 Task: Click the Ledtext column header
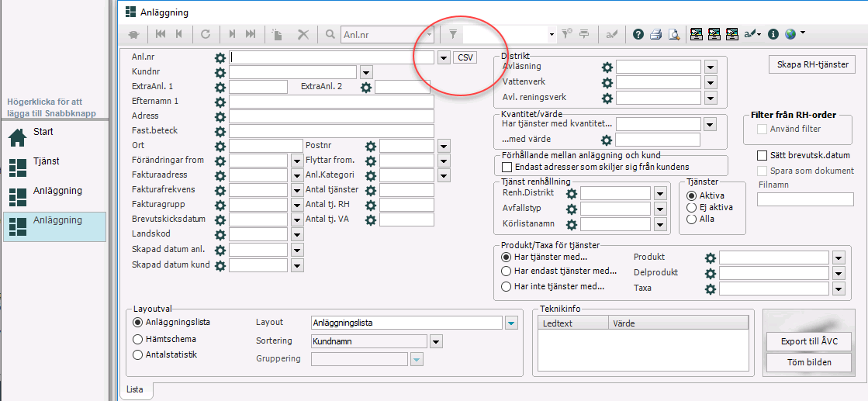(x=573, y=323)
